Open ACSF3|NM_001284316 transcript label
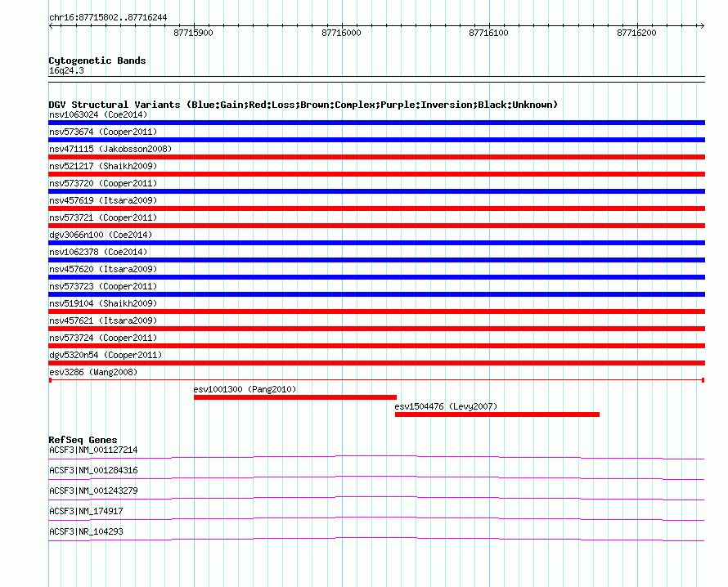 [93, 471]
